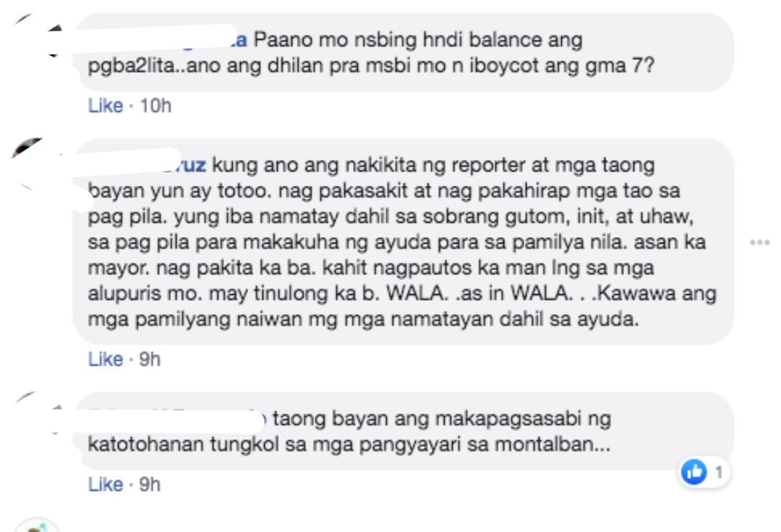Screen dimensions: 781x532
Task: Like the comment starting 'kung ano ang nakikita'
Action: click(x=105, y=359)
